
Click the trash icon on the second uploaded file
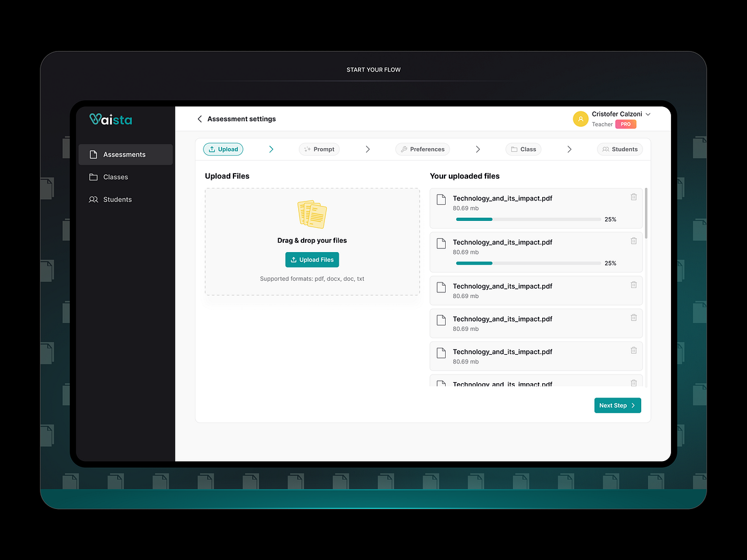634,241
